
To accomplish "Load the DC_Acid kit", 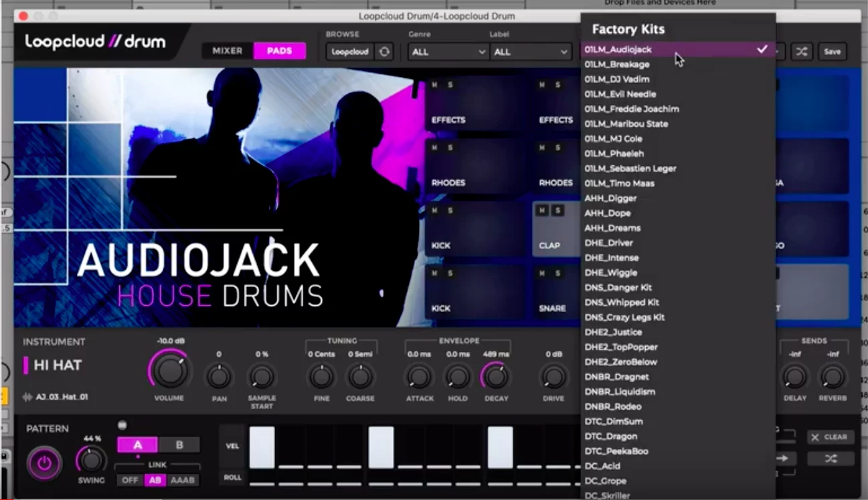I will pyautogui.click(x=678, y=466).
